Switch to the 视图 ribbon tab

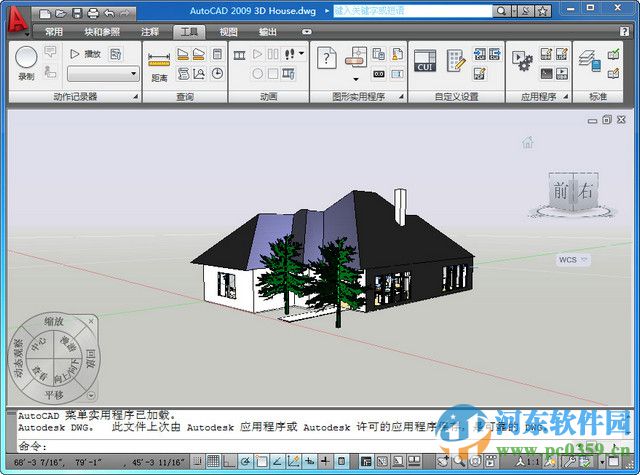pyautogui.click(x=228, y=32)
